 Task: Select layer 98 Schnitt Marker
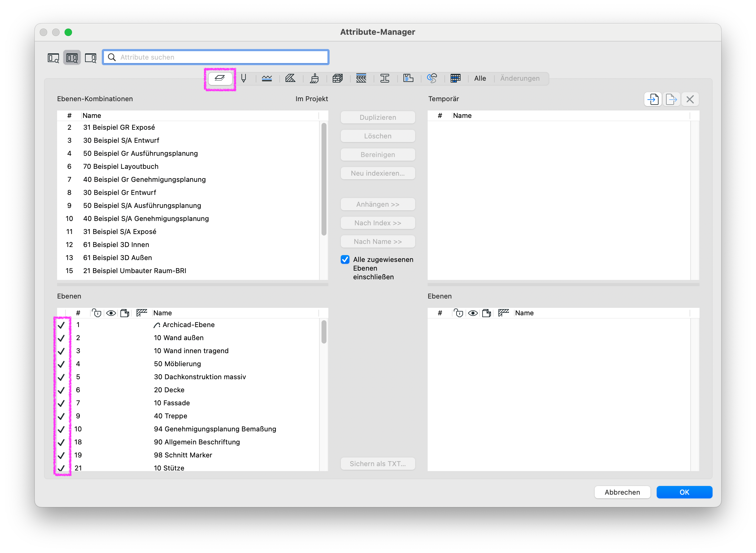click(188, 455)
